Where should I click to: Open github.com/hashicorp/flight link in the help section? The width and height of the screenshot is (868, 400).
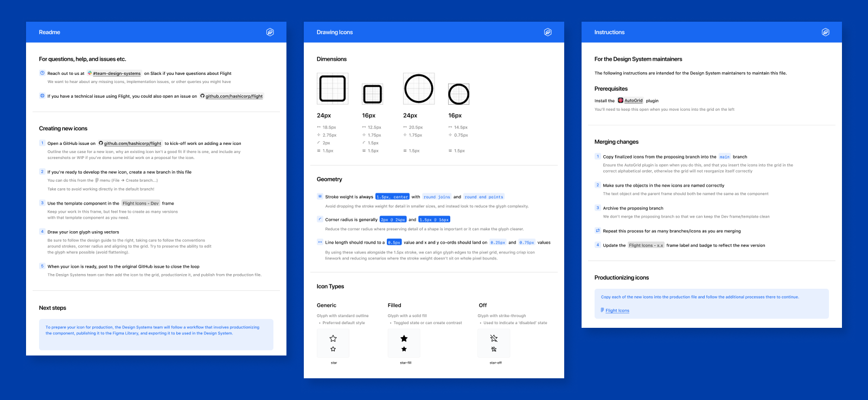click(x=234, y=96)
